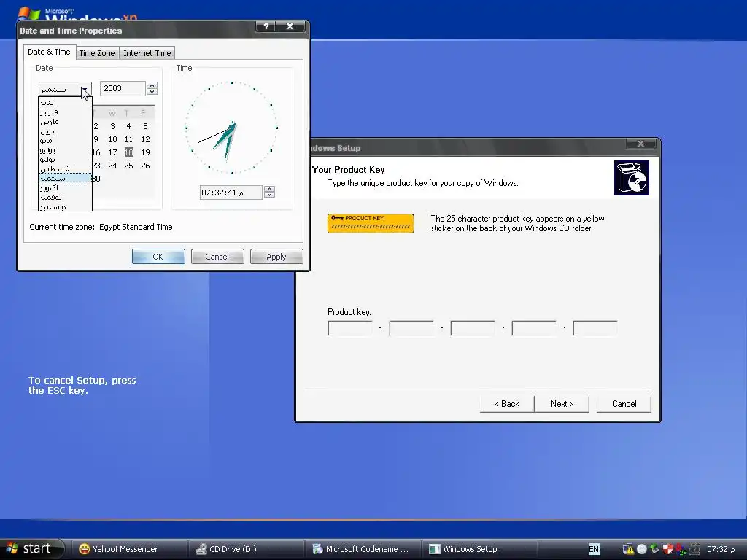Click Safely Remove Hardware tray icon

coord(654,549)
